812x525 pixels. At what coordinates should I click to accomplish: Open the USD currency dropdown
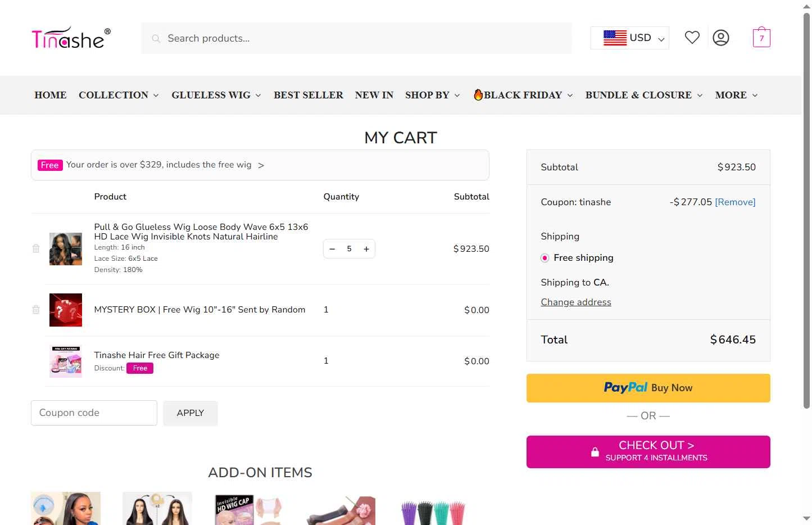[630, 38]
